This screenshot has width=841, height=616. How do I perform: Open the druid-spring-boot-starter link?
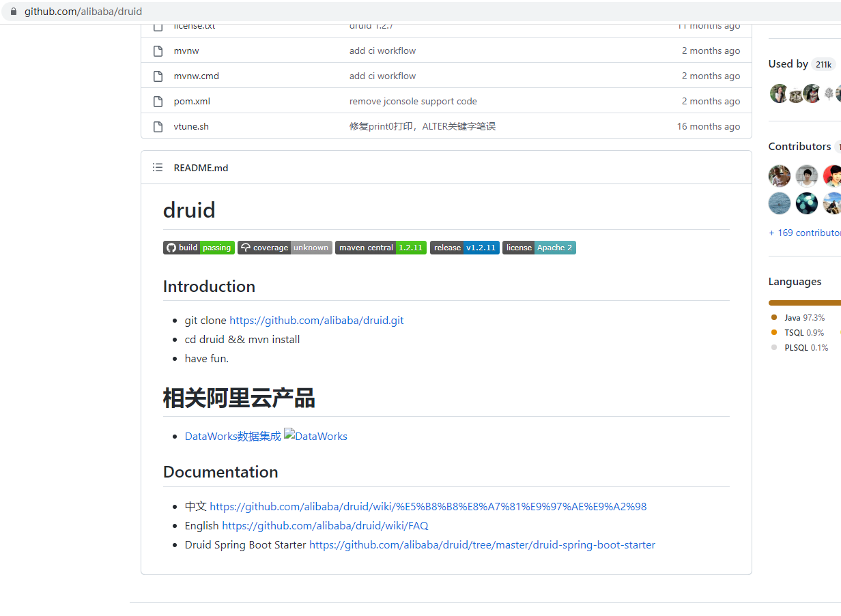click(482, 545)
